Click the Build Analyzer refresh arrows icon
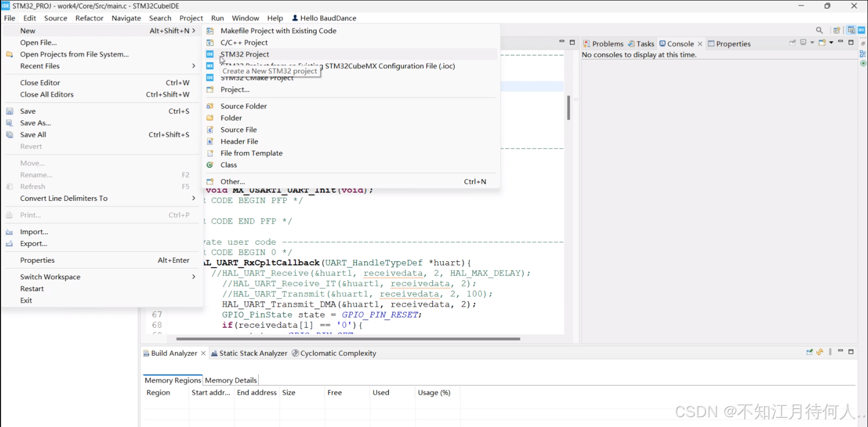 pyautogui.click(x=820, y=352)
